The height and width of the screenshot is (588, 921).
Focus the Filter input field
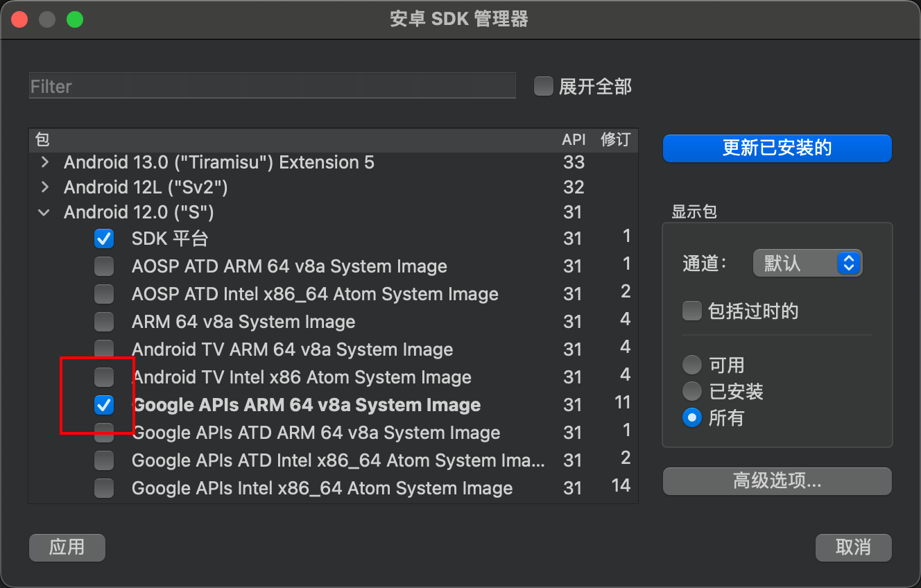[273, 86]
